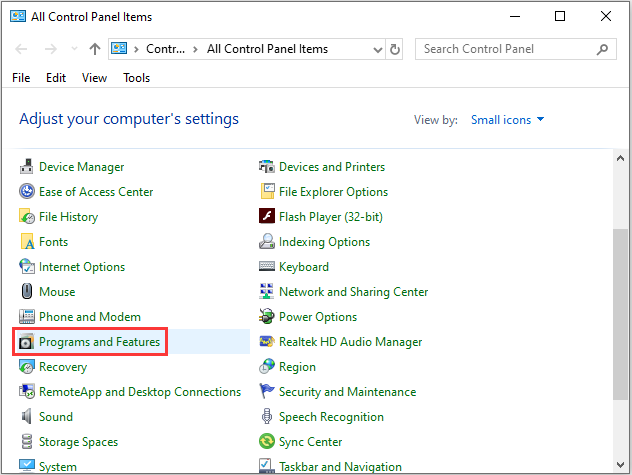Image resolution: width=632 pixels, height=475 pixels.
Task: Click the Realtek HD Audio Manager icon
Action: point(267,342)
